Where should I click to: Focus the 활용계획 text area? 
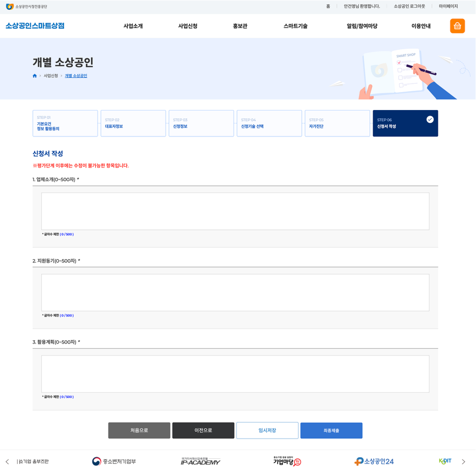tap(235, 374)
